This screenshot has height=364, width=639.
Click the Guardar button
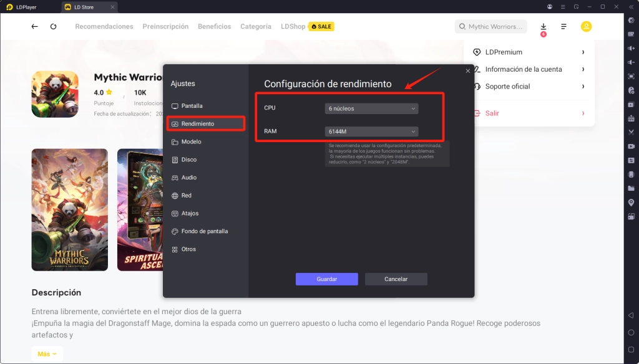coord(327,279)
